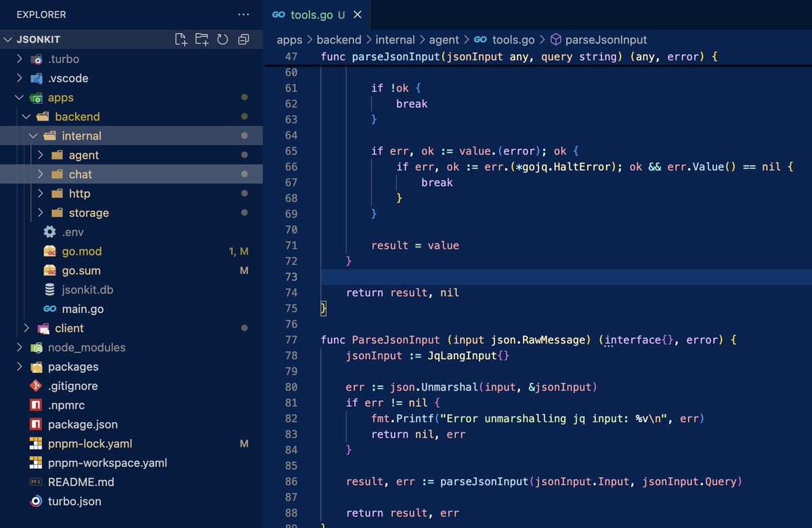Close the tools.go editor tab
The width and height of the screenshot is (812, 528).
pyautogui.click(x=358, y=14)
